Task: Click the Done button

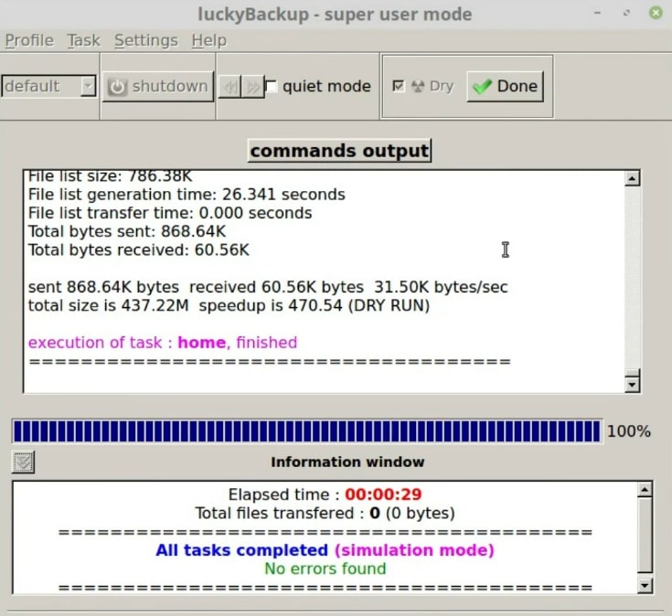Action: click(505, 87)
